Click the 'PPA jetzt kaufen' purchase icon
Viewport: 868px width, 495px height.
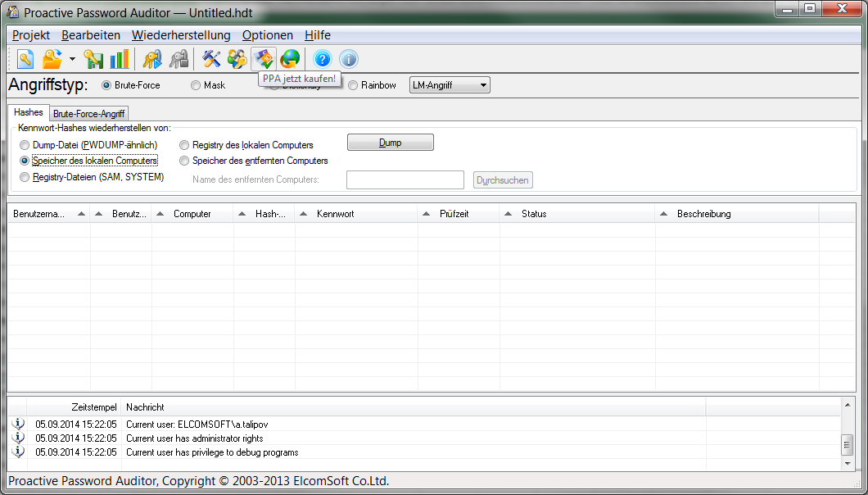pos(264,59)
